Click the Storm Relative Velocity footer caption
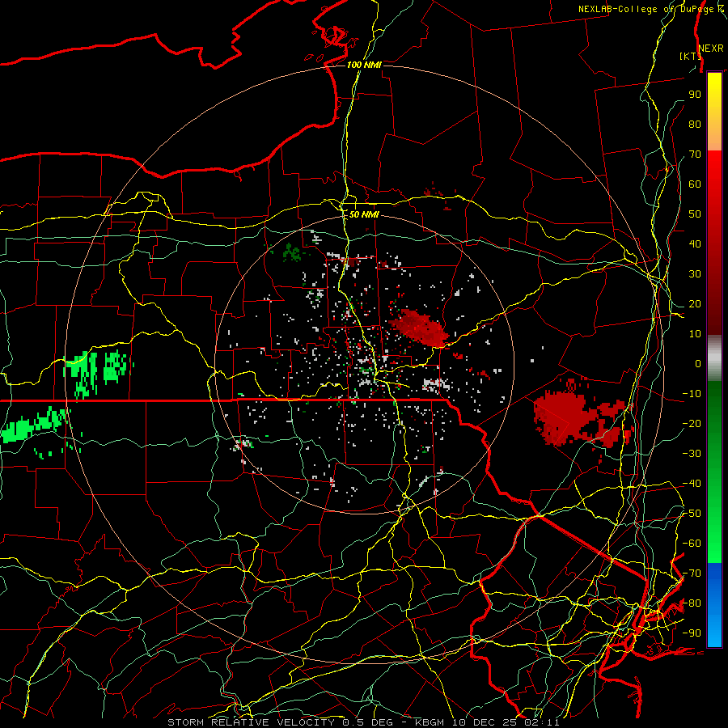 363,722
